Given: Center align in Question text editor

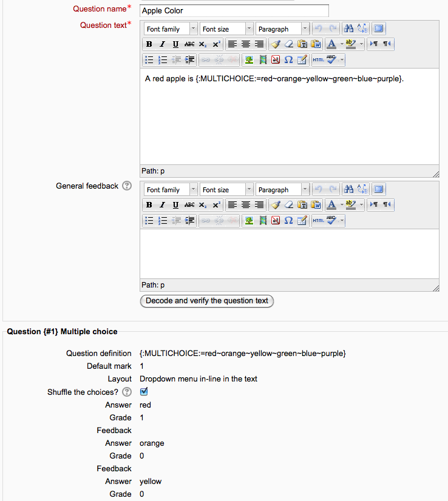Looking at the screenshot, I should tap(246, 44).
